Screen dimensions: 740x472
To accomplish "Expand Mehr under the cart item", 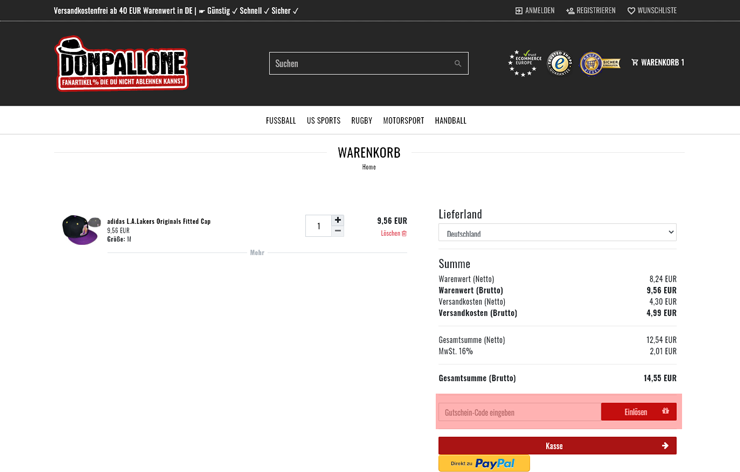I will click(x=257, y=253).
